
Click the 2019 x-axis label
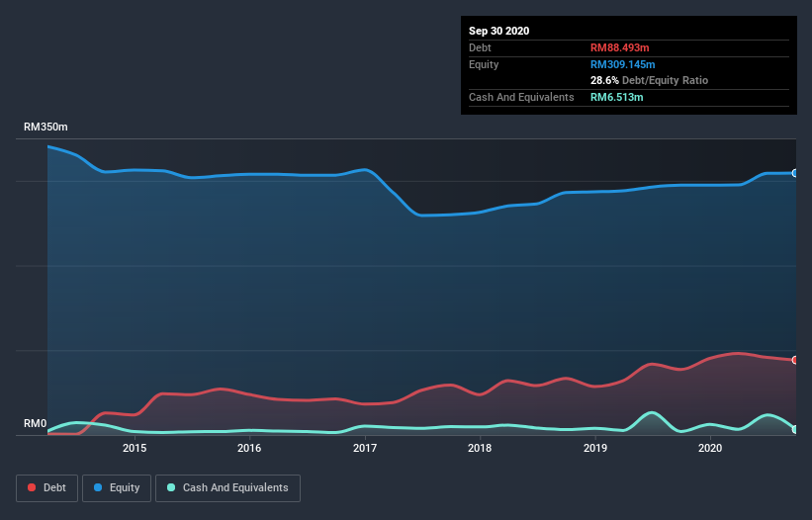tap(595, 448)
